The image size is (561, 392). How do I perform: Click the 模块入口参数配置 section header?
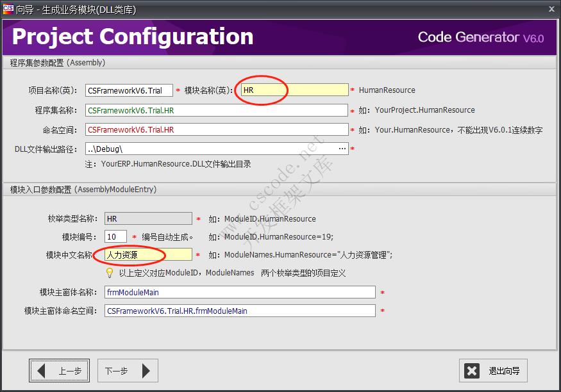tap(83, 189)
